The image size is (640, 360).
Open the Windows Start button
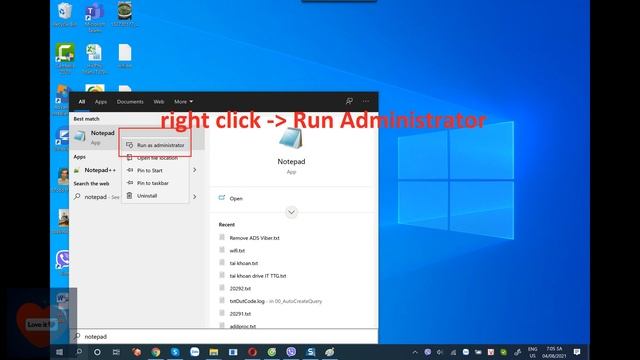tap(60, 352)
